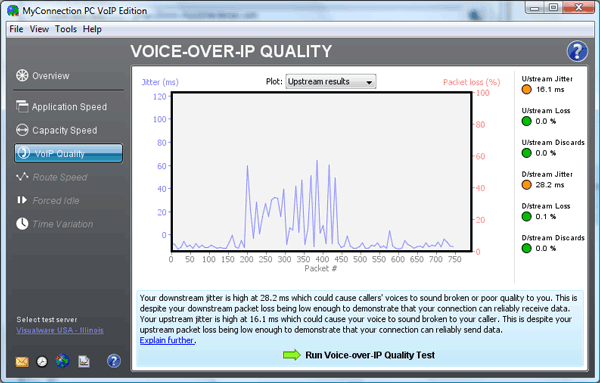Click the Packet loss (%) axis label
600x383 pixels.
pyautogui.click(x=471, y=82)
